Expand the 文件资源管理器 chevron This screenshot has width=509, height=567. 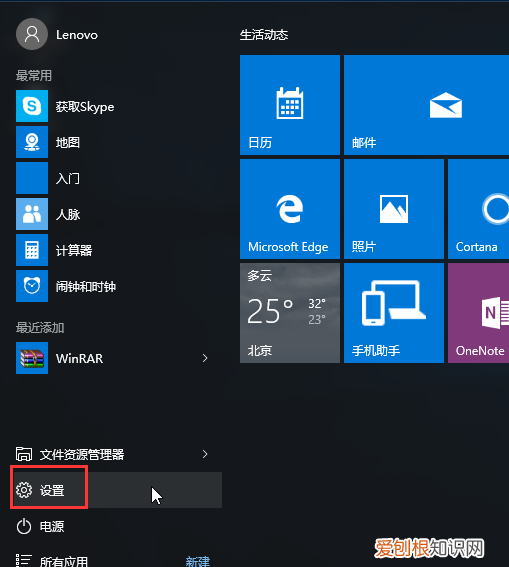tap(205, 454)
